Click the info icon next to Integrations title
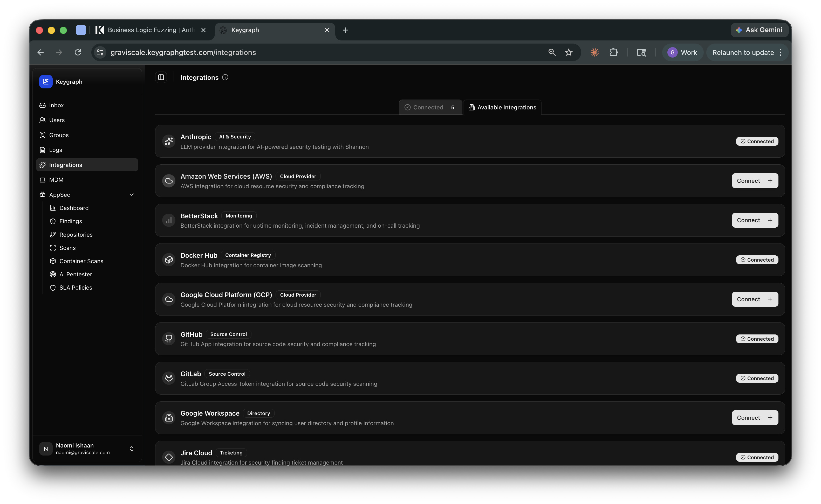The height and width of the screenshot is (504, 821). click(x=225, y=77)
